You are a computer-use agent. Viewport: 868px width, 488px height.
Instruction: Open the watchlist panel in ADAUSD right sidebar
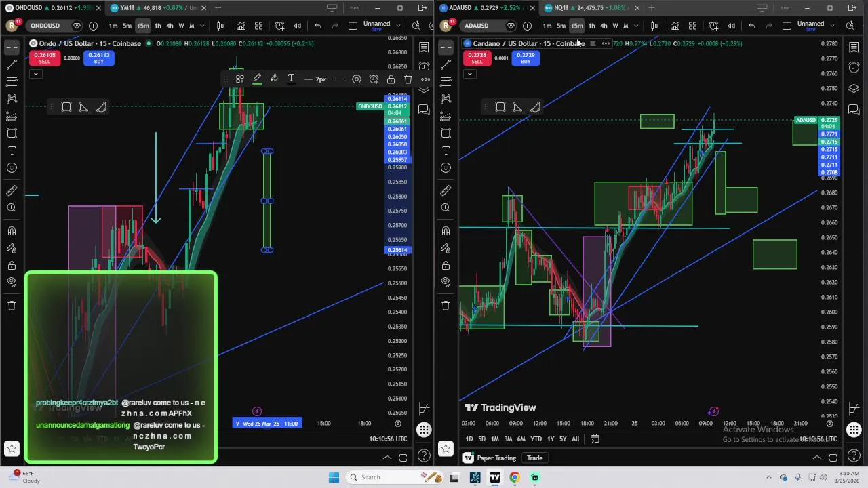(854, 47)
